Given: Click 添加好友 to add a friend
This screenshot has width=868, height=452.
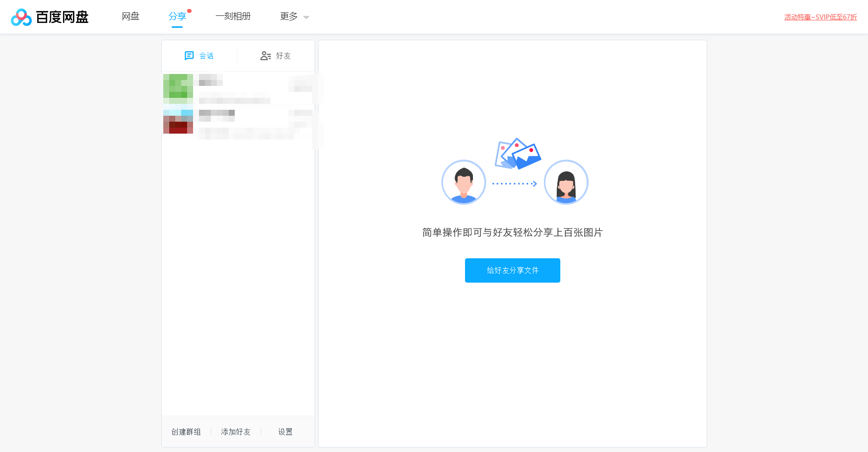Looking at the screenshot, I should (x=236, y=432).
